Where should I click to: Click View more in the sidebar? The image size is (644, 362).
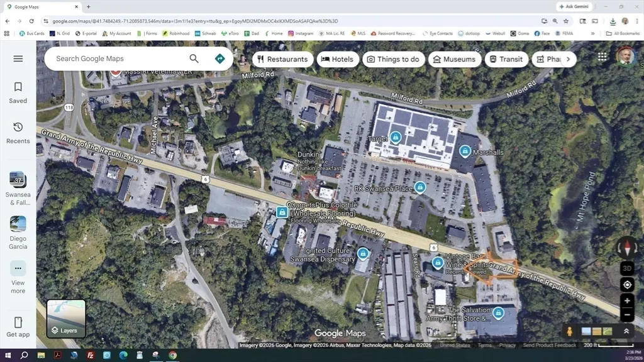point(18,277)
